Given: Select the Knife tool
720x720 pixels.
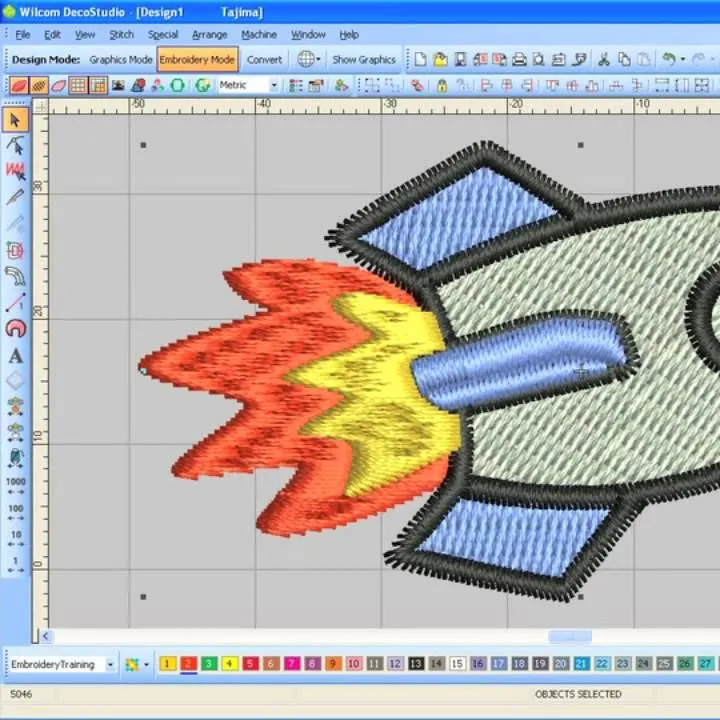Looking at the screenshot, I should 16,197.
